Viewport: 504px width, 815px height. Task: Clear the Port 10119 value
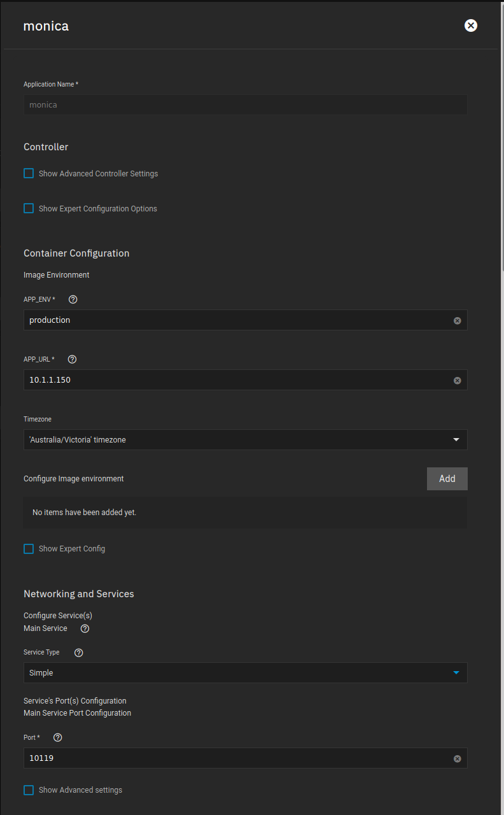pyautogui.click(x=457, y=758)
